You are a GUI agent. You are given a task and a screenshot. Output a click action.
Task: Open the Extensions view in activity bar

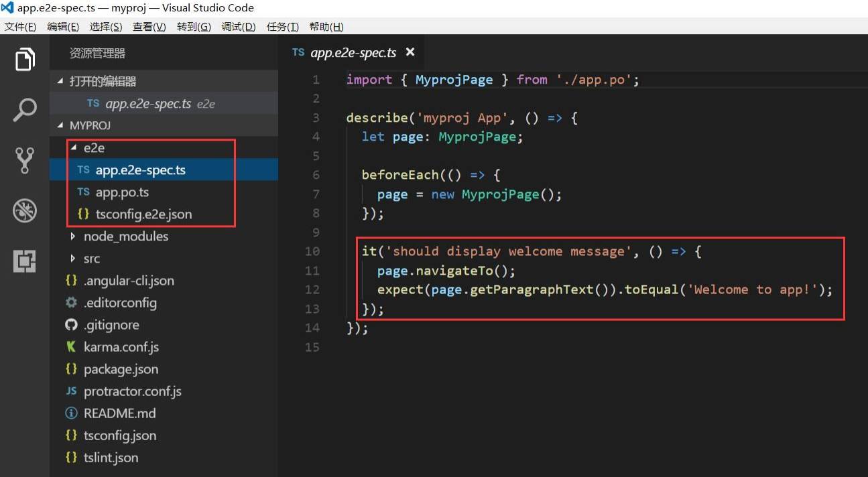[x=25, y=262]
